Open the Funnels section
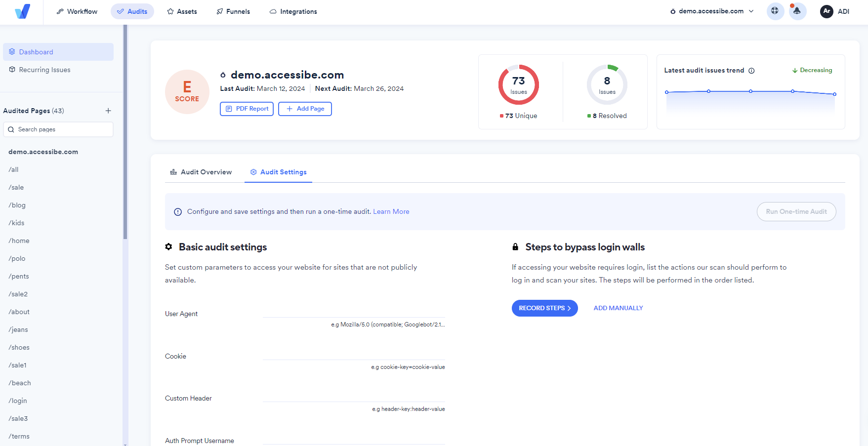 pyautogui.click(x=233, y=11)
